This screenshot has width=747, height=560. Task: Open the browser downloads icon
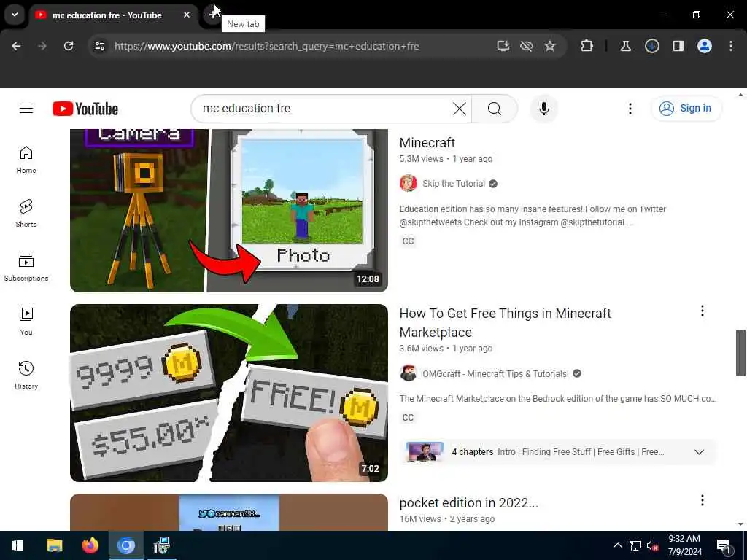click(x=652, y=46)
